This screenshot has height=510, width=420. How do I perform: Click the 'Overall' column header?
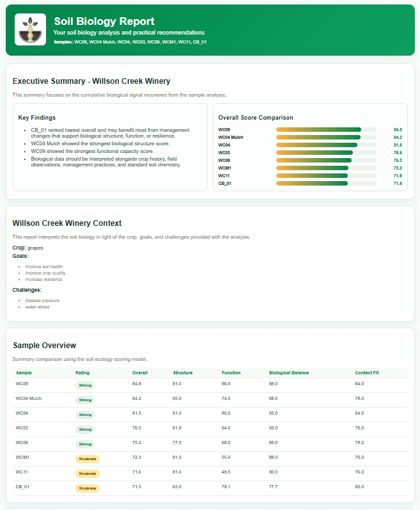[x=139, y=373]
